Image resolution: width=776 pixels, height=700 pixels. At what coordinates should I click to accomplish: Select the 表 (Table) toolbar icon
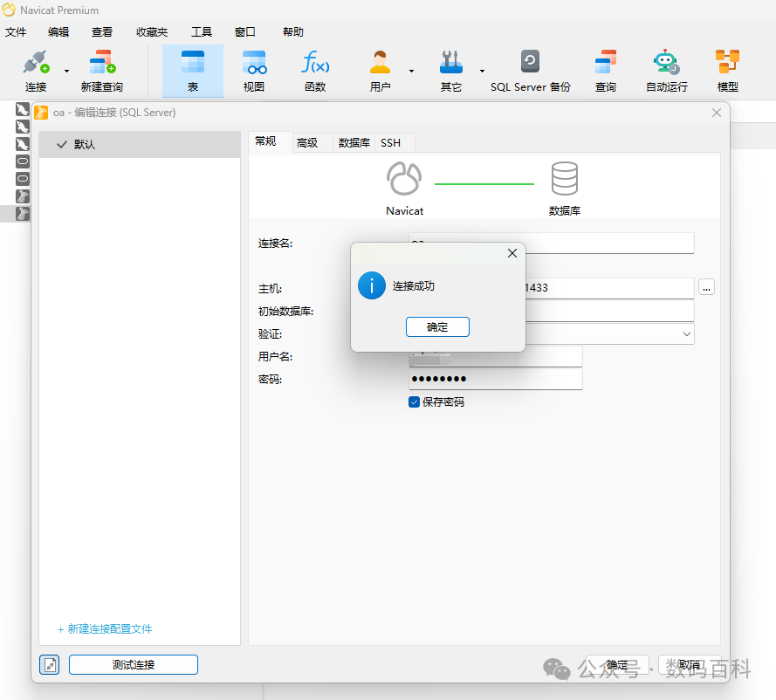click(x=193, y=71)
